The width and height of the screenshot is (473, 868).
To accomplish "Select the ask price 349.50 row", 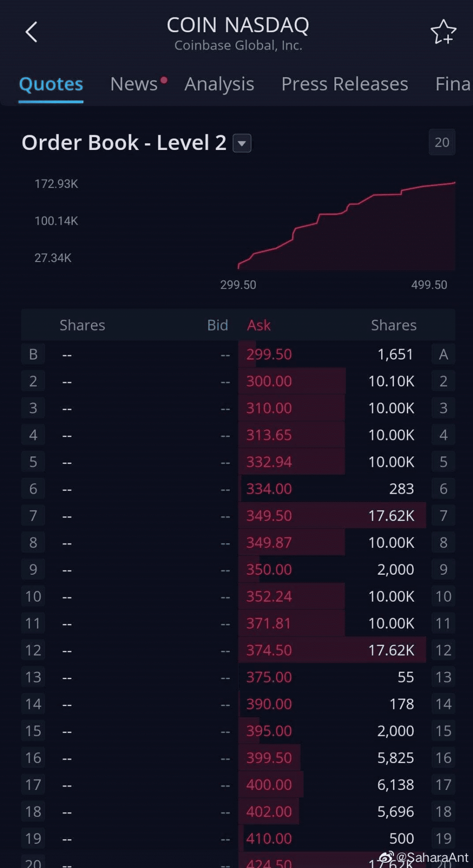I will click(x=268, y=516).
